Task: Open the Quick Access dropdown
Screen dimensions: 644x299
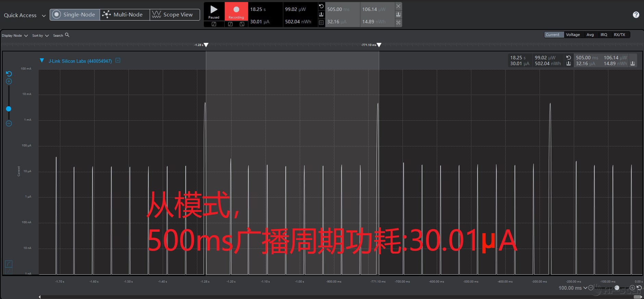Action: 25,15
